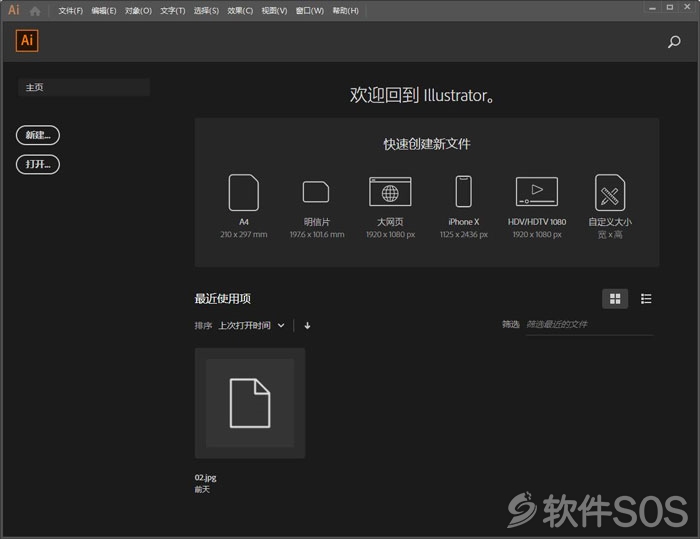Image resolution: width=700 pixels, height=539 pixels.
Task: Focus the 筛选最近的文件 filter field
Action: coord(589,325)
